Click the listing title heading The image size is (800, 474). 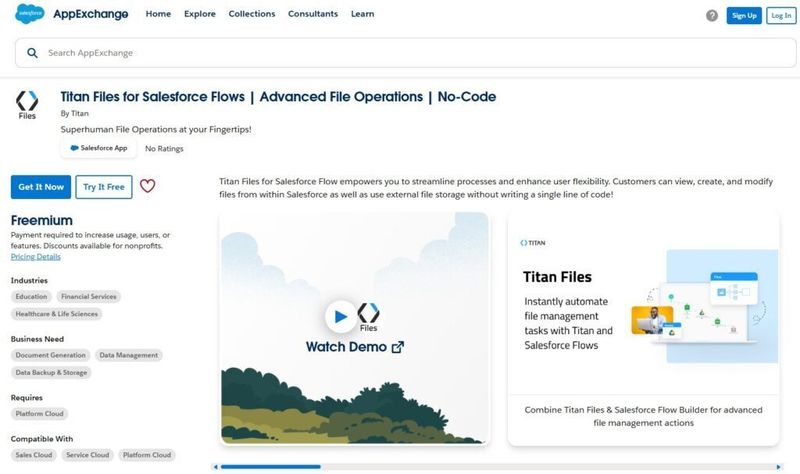point(278,97)
